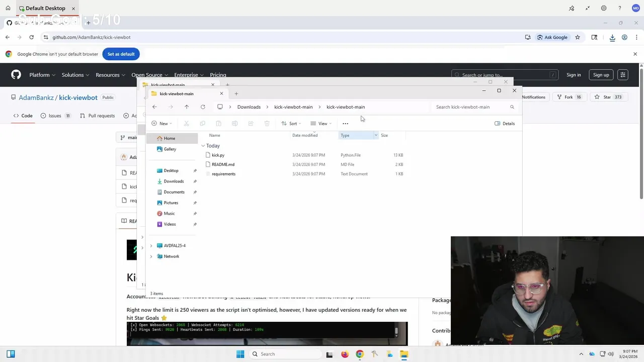Image resolution: width=644 pixels, height=362 pixels.
Task: Expand the Network tree node
Action: 151,256
